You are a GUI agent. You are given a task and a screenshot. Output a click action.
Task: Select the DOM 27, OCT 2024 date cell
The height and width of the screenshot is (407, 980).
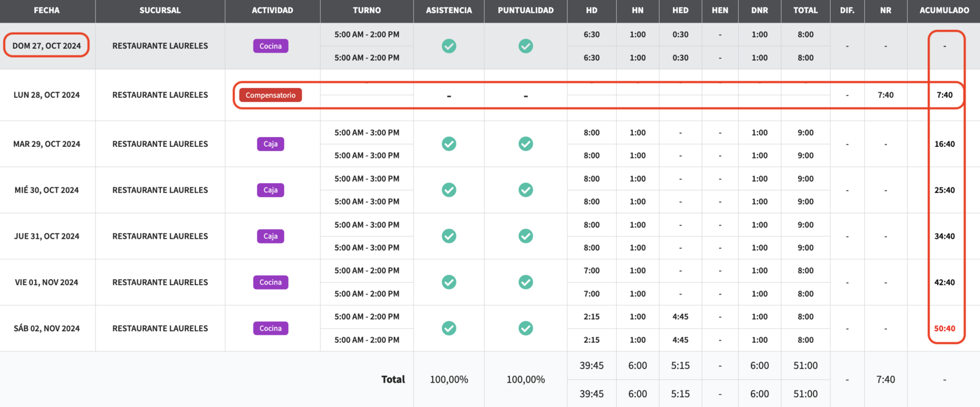coord(47,46)
